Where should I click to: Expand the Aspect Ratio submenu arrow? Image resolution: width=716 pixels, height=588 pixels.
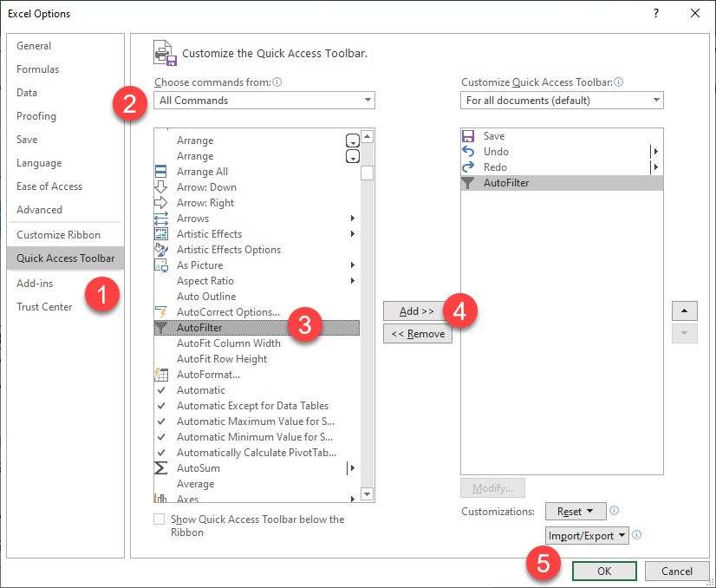(353, 280)
